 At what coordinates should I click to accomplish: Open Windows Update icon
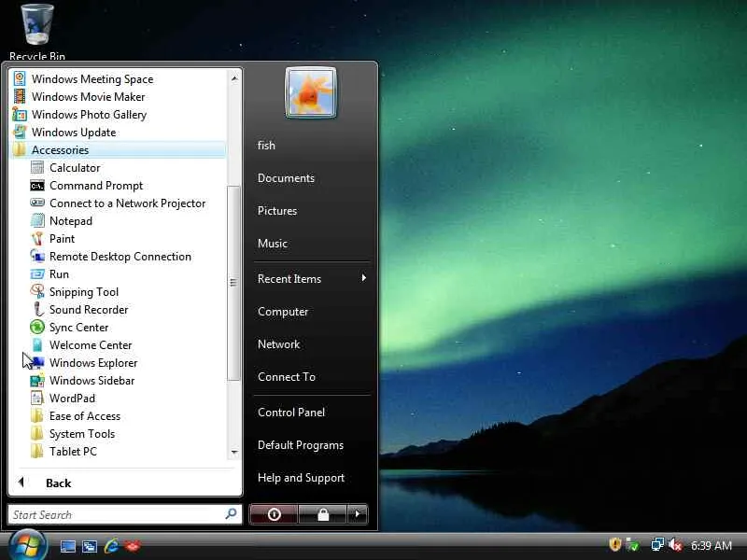click(20, 132)
